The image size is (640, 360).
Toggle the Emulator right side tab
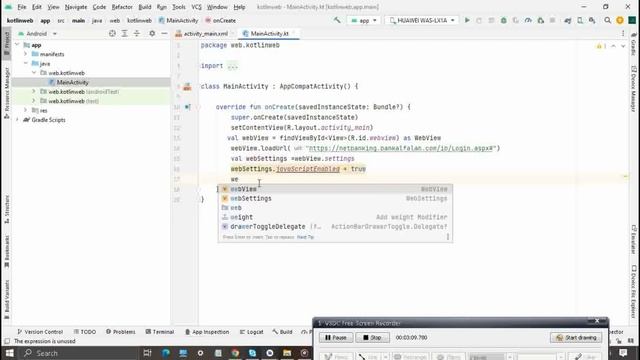pyautogui.click(x=633, y=239)
